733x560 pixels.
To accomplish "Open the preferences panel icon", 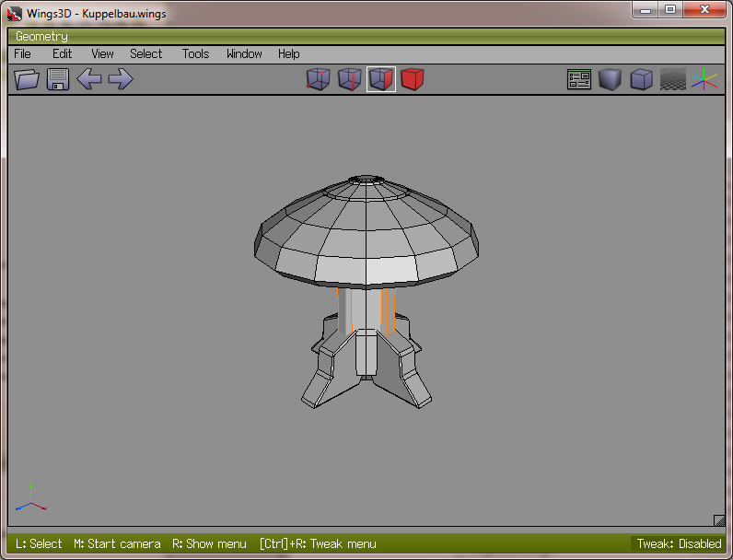I will click(x=579, y=80).
